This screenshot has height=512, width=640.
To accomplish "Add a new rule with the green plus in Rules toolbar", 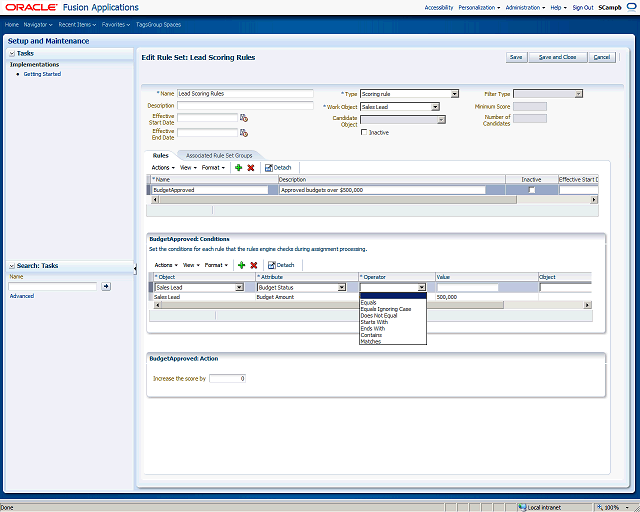I will (x=239, y=167).
